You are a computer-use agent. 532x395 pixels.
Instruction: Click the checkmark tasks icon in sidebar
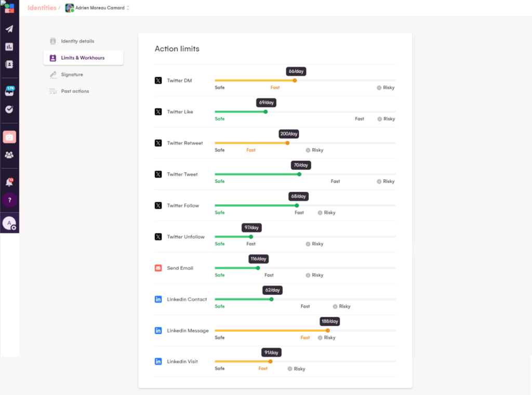[9, 110]
